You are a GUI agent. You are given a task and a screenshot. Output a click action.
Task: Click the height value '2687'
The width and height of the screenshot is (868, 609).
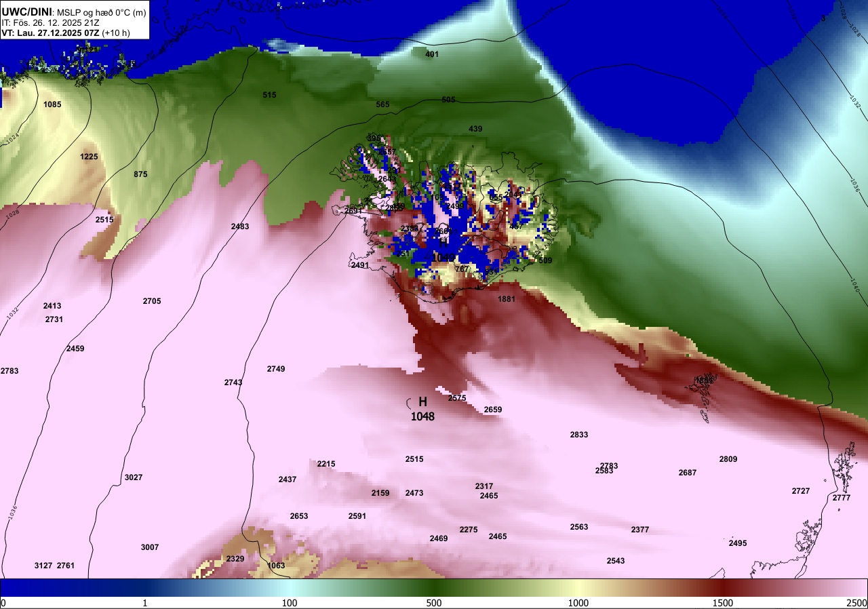coord(688,473)
